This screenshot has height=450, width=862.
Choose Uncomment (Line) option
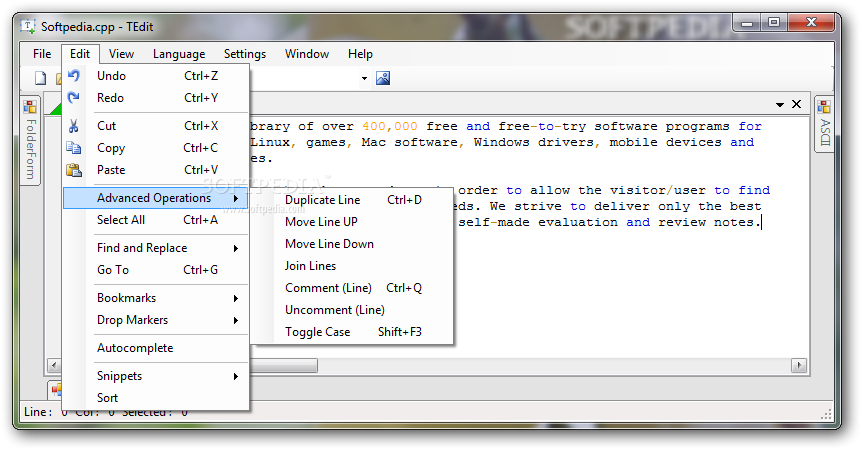click(352, 310)
